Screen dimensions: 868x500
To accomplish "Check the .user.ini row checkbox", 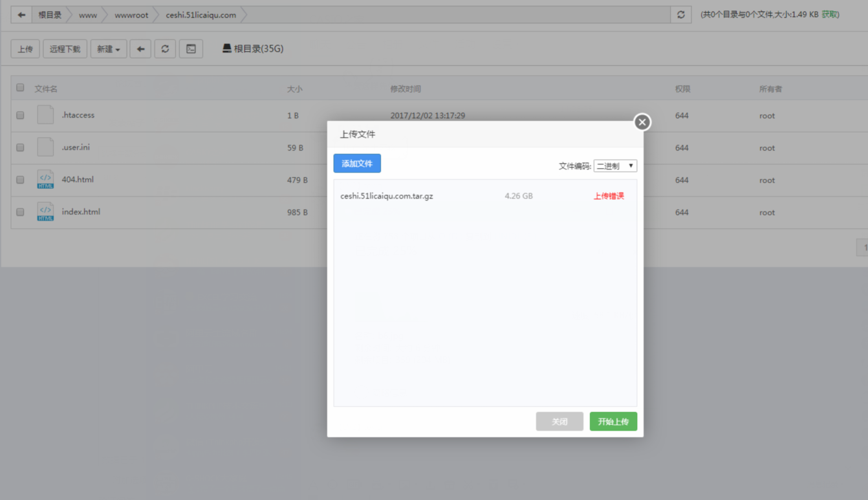I will coord(20,147).
